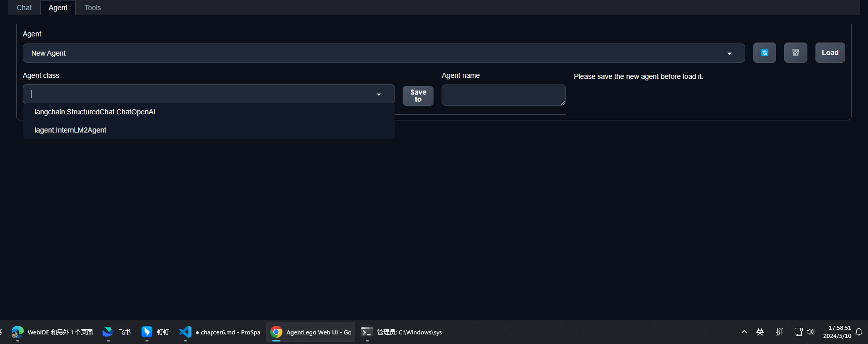
Task: Show hidden system tray icons
Action: (x=744, y=332)
